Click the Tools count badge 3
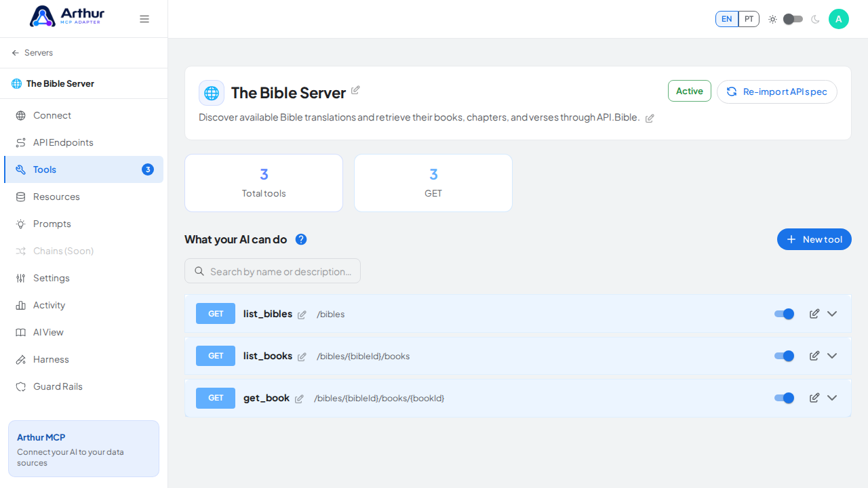Viewport: 868px width, 488px height. pos(148,169)
